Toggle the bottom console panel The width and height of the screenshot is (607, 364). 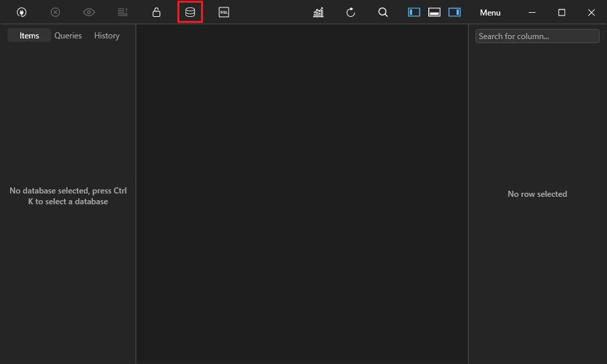(x=434, y=12)
